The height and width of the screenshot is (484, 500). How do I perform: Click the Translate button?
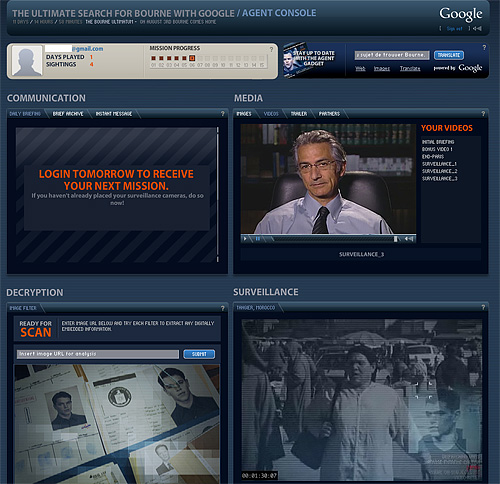[449, 55]
